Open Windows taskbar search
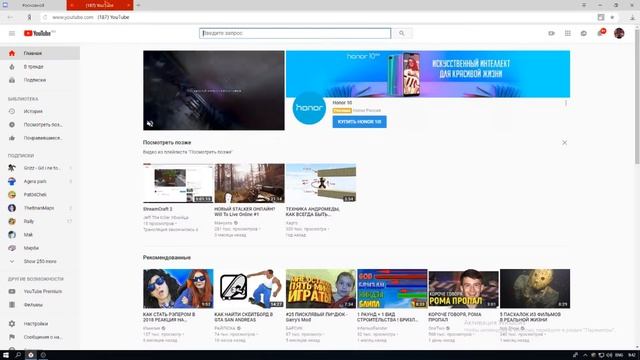640x360 pixels. [x=18, y=355]
